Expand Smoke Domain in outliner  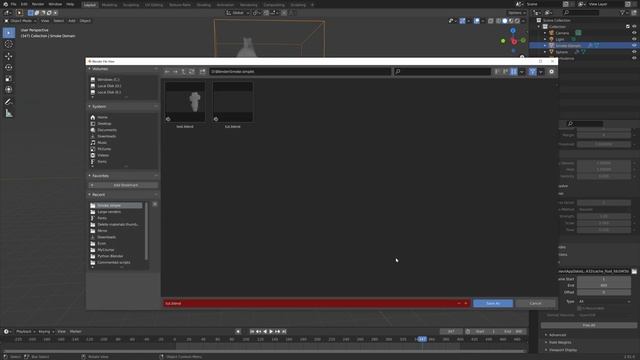[x=545, y=46]
